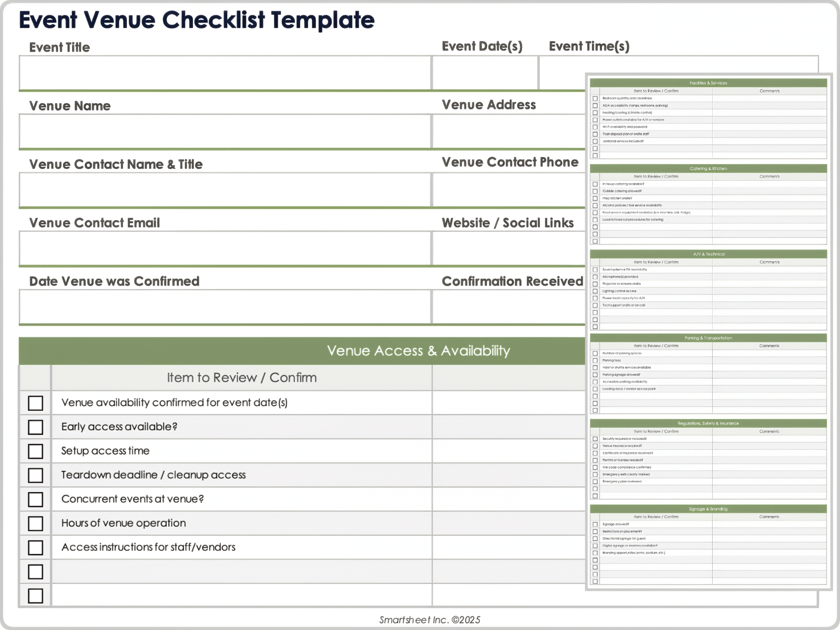Open the Catering & Kitchen thumbnail section

708,168
